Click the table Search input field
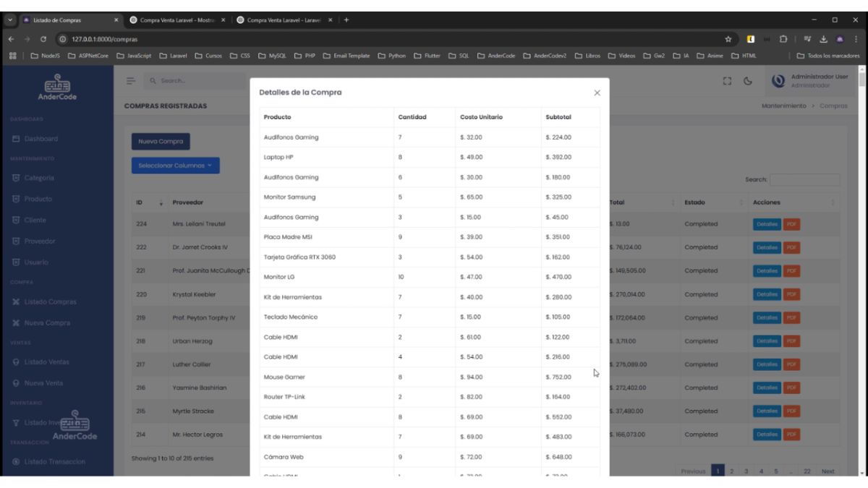 tap(804, 179)
